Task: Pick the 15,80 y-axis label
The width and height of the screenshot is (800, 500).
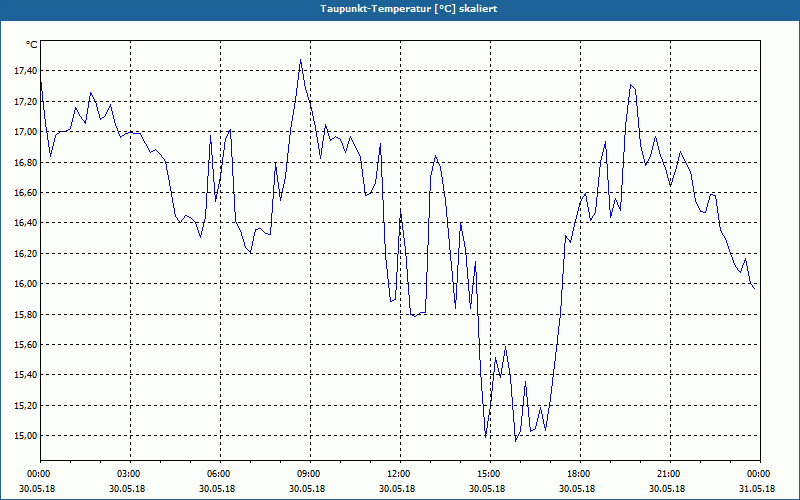Action: tap(25, 314)
